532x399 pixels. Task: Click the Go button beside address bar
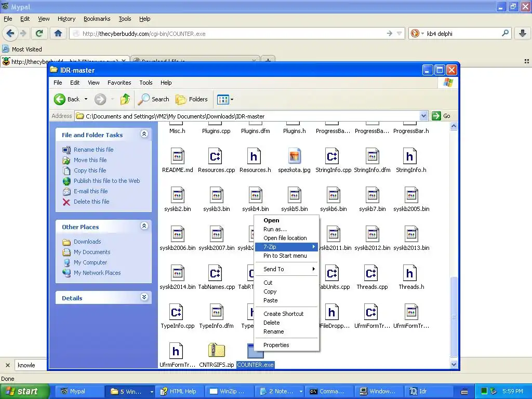(x=442, y=116)
